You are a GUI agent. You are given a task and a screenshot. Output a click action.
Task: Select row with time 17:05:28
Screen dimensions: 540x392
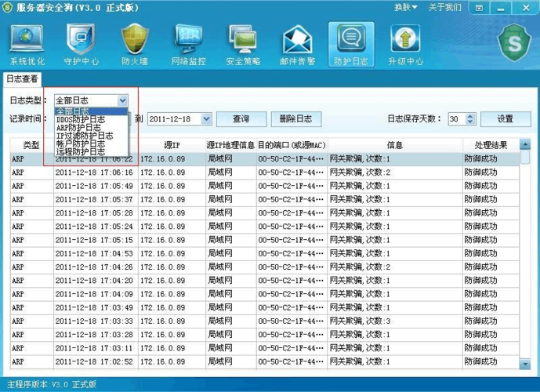click(264, 213)
